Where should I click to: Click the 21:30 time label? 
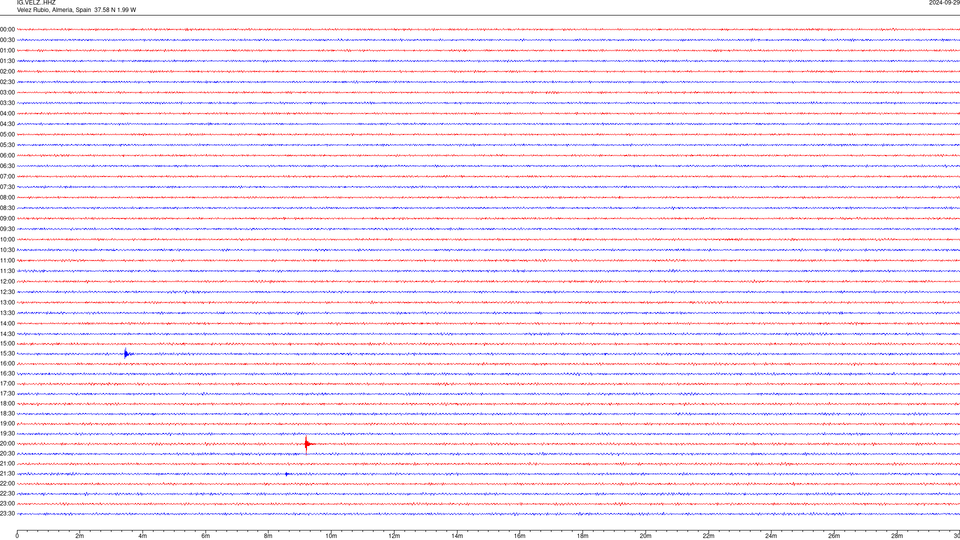pyautogui.click(x=7, y=473)
